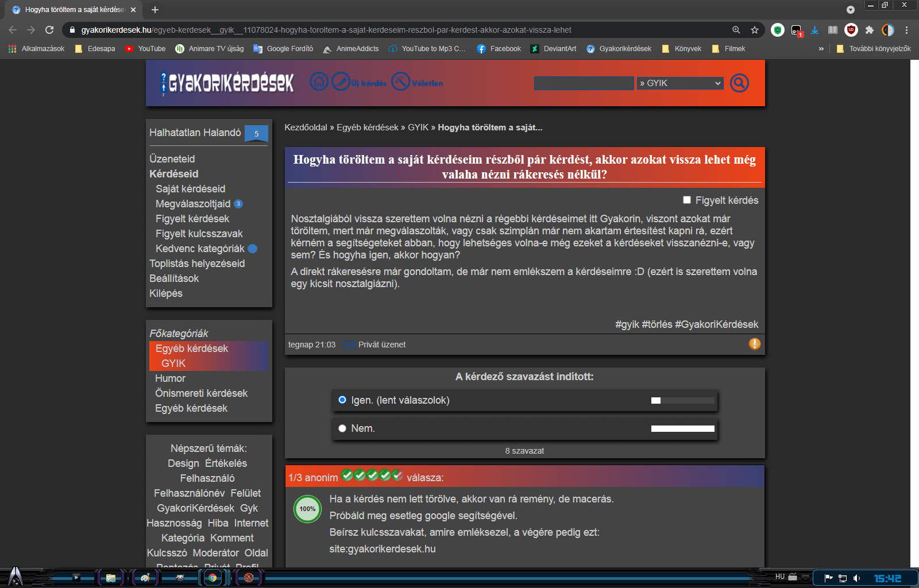Click the Véletlen random question icon
The width and height of the screenshot is (919, 588).
tap(400, 82)
